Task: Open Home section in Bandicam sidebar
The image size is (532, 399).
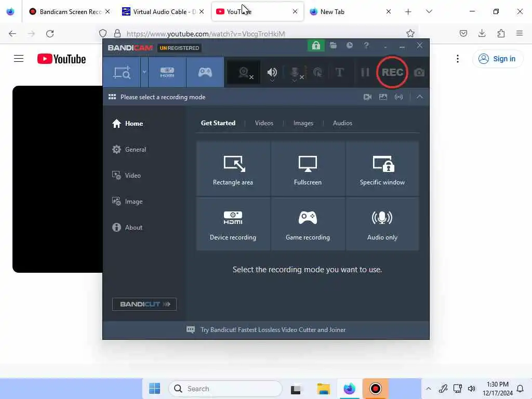Action: coord(128,124)
